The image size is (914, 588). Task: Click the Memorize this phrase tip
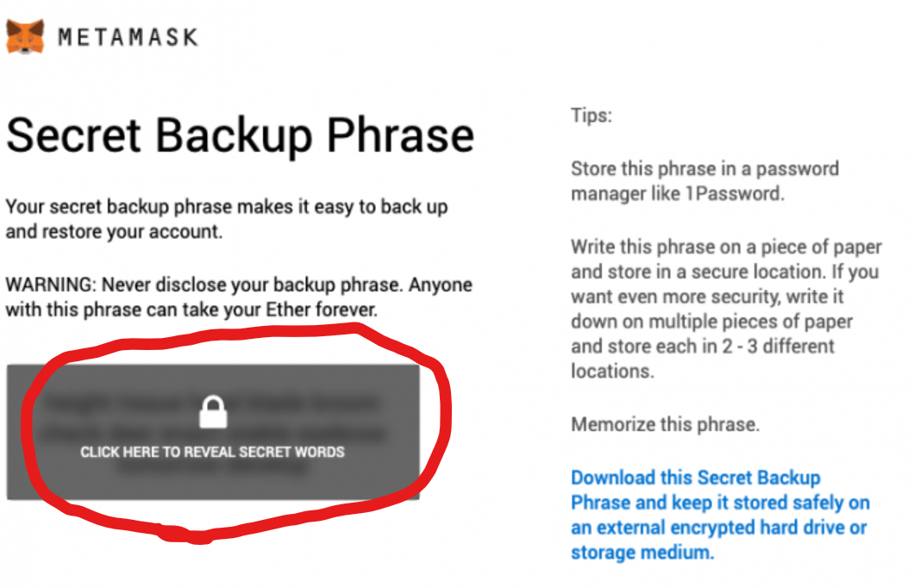click(665, 424)
